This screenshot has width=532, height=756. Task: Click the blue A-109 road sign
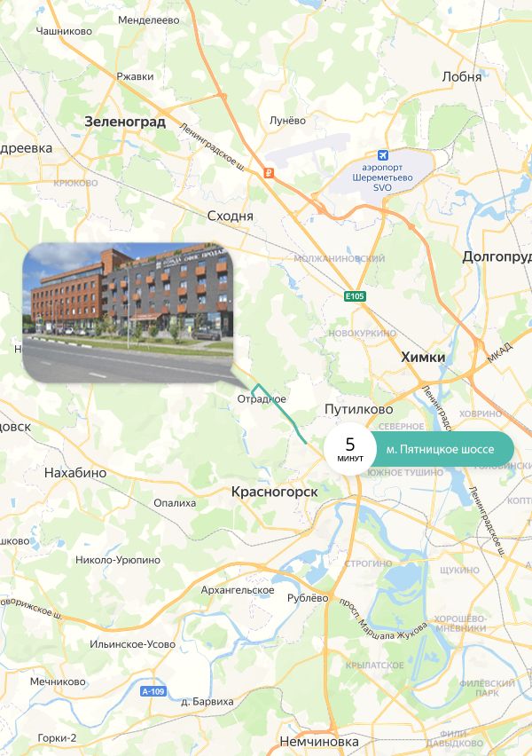(153, 691)
